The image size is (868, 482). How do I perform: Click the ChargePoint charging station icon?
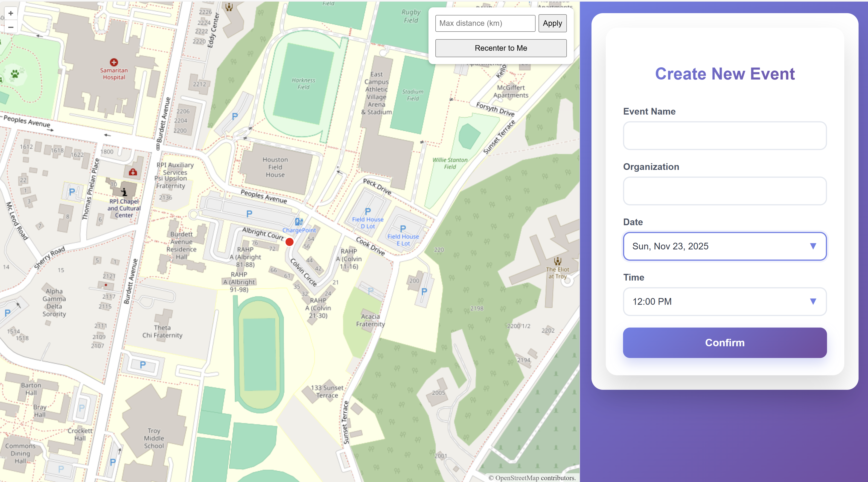point(299,222)
